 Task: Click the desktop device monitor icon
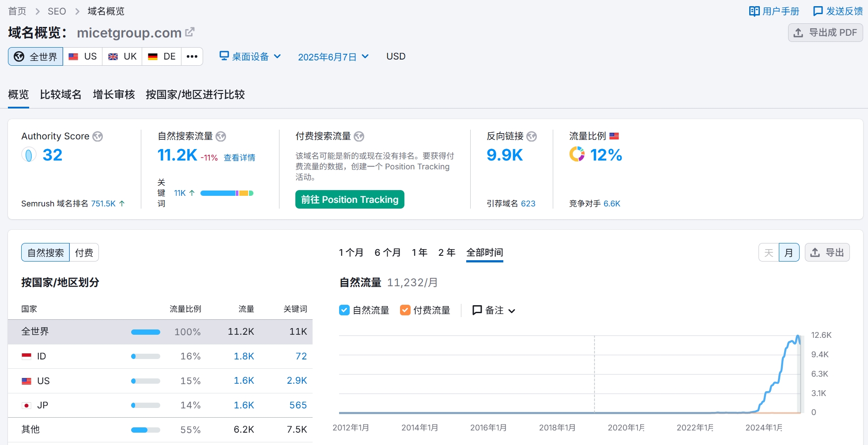(224, 56)
